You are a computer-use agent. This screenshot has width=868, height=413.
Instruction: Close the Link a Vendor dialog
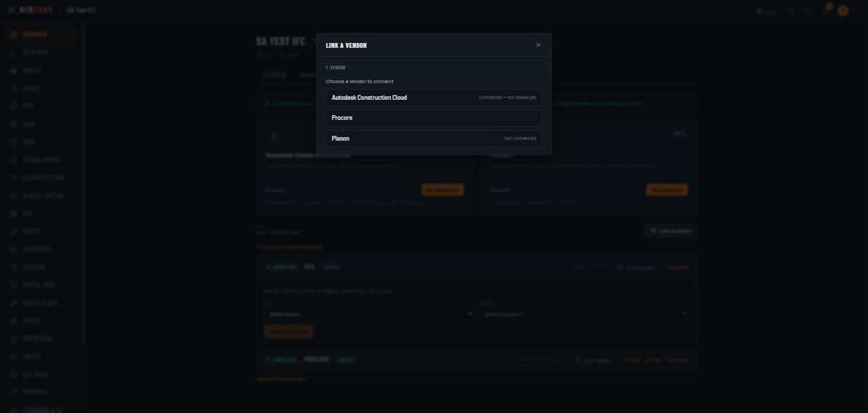pos(538,45)
